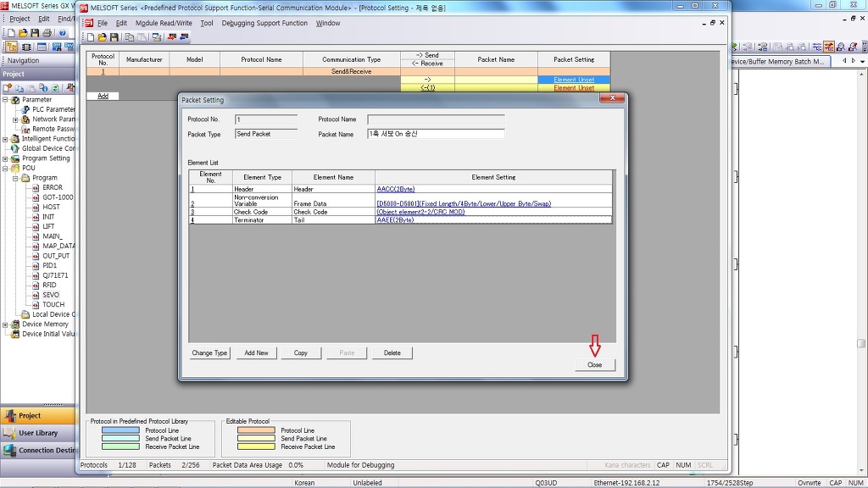The width and height of the screenshot is (868, 488).
Task: Click the Packet Name input field
Action: point(436,134)
